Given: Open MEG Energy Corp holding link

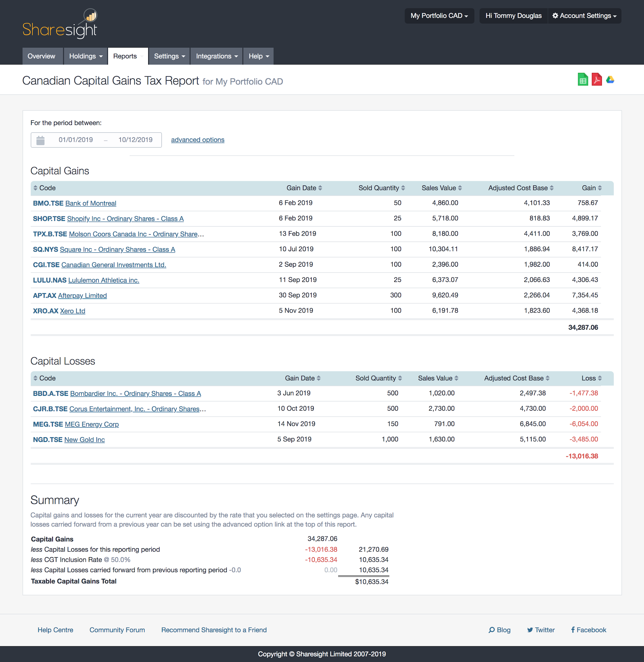Looking at the screenshot, I should tap(92, 424).
